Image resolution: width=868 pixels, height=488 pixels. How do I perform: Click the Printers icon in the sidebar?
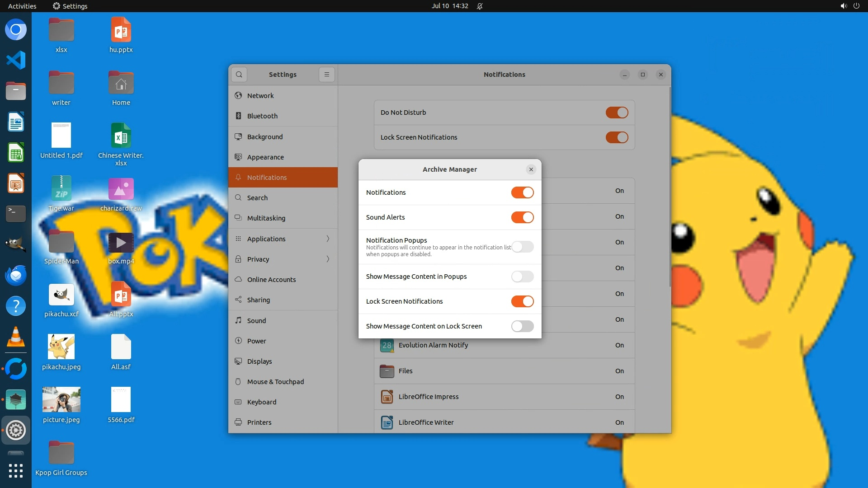tap(238, 422)
